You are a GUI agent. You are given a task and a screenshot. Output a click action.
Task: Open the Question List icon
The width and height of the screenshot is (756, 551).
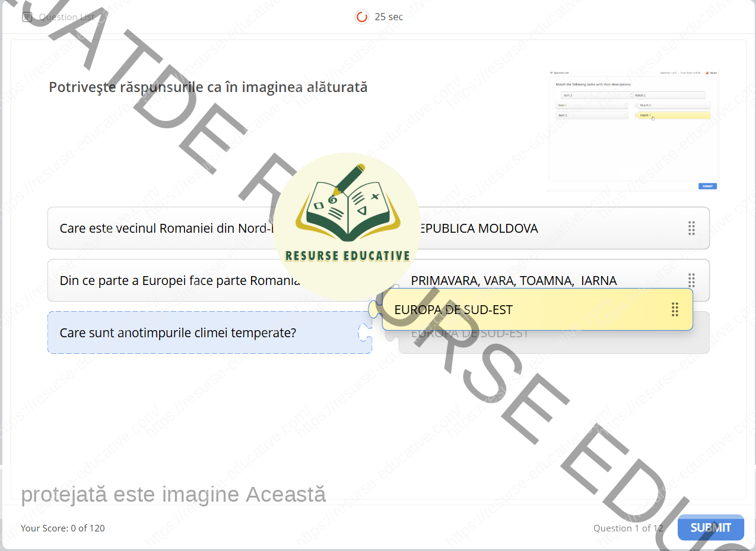[x=27, y=17]
